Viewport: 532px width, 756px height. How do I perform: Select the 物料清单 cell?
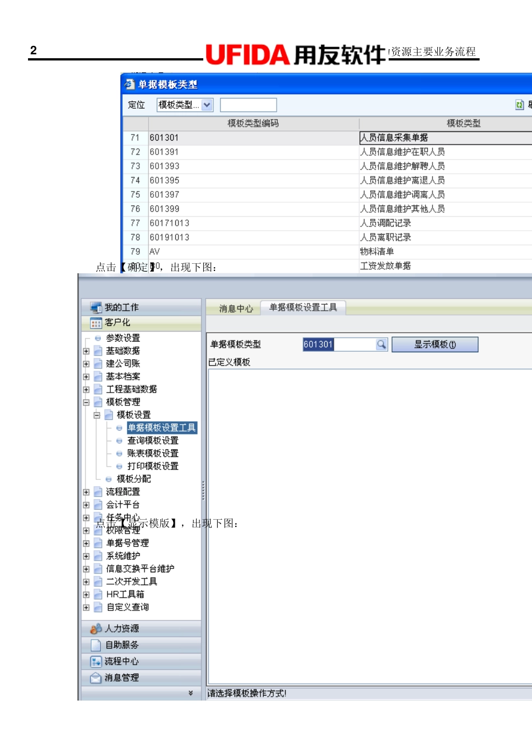pyautogui.click(x=445, y=252)
